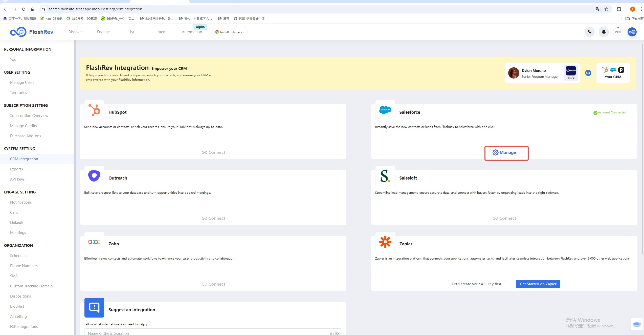Screen dimensions: 644x335
Task: Open Manage Credits
Action: point(24,126)
